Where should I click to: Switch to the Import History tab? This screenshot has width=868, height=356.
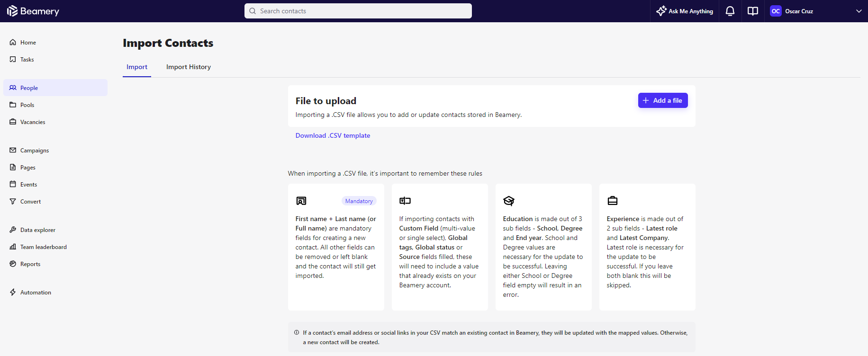[x=189, y=67]
